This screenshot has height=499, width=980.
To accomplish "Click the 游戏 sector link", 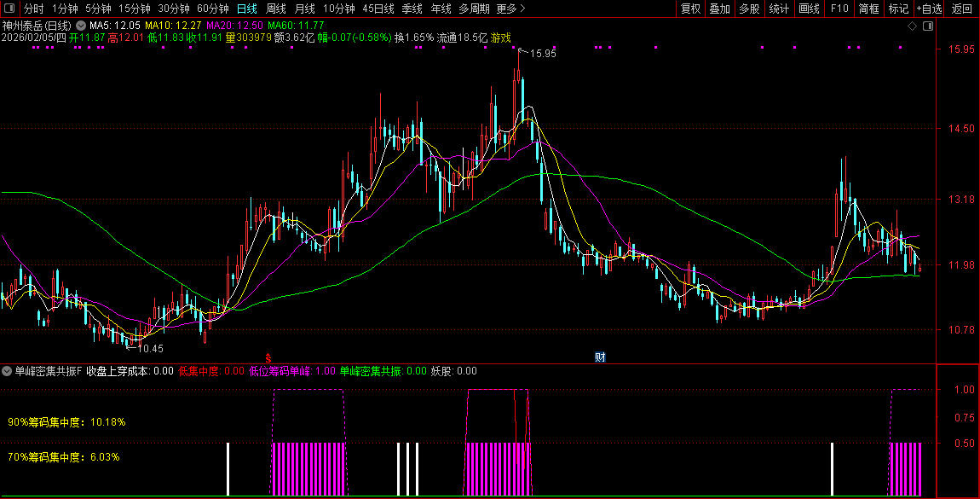I will [x=501, y=38].
